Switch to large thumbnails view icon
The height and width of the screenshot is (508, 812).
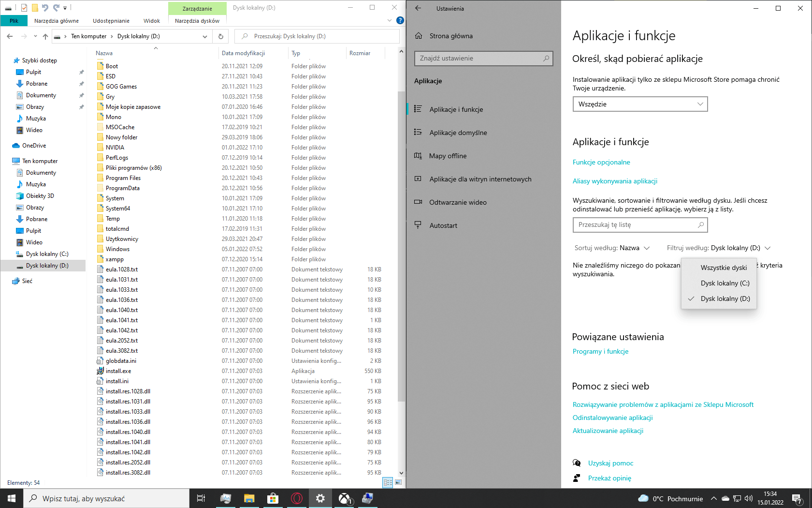[398, 482]
